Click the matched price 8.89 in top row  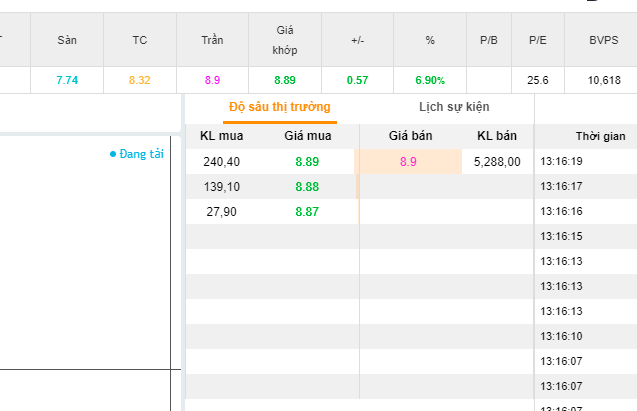(284, 80)
